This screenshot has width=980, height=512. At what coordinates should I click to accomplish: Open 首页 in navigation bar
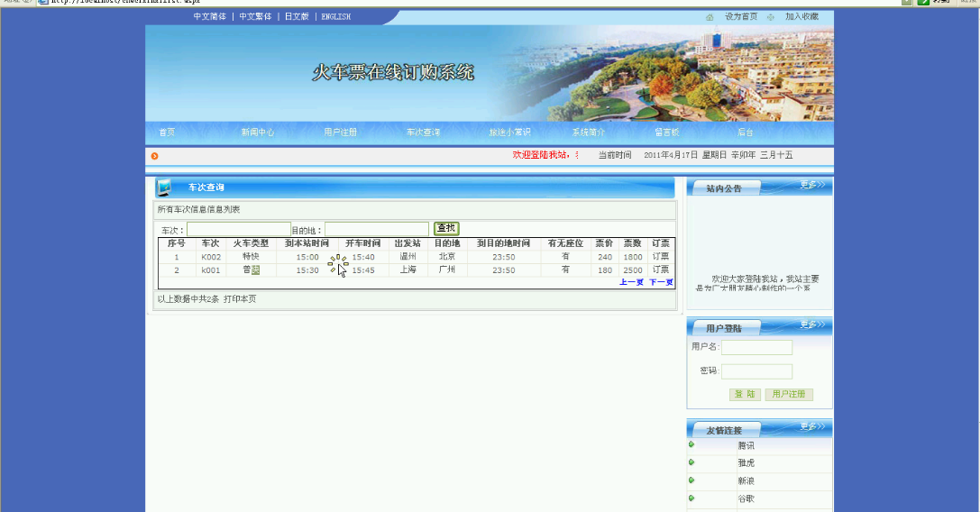click(x=167, y=133)
